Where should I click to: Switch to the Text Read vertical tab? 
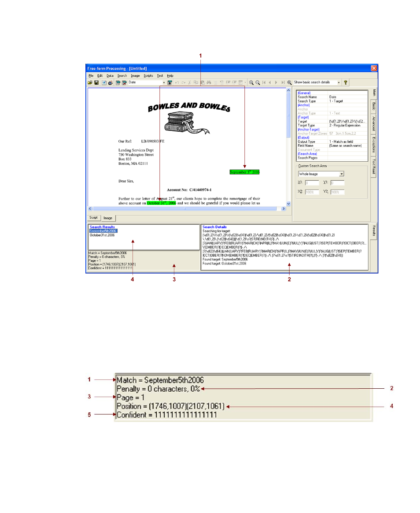coord(374,167)
